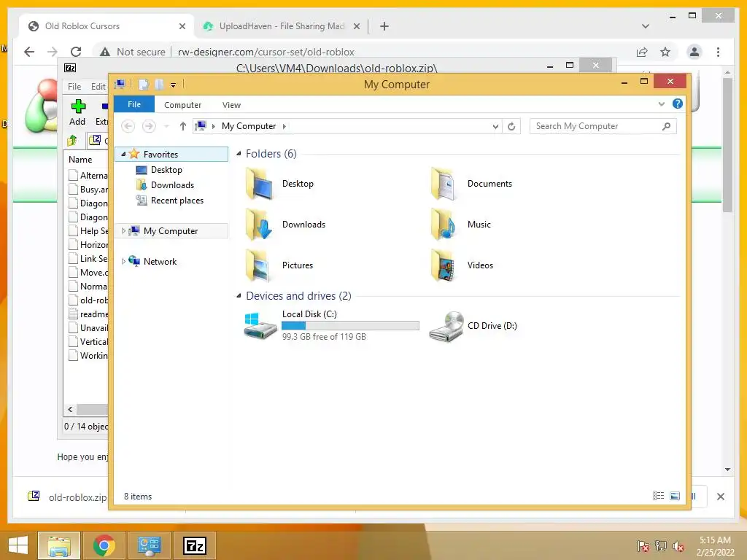
Task: Click old-roblox.zip in the downloads bar
Action: tap(67, 497)
